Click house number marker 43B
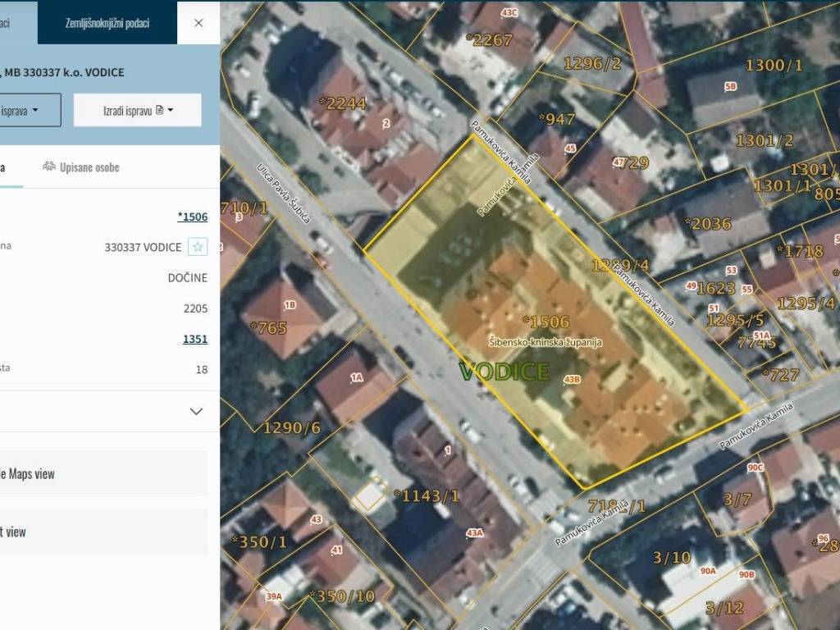Image resolution: width=840 pixels, height=630 pixels. click(572, 380)
